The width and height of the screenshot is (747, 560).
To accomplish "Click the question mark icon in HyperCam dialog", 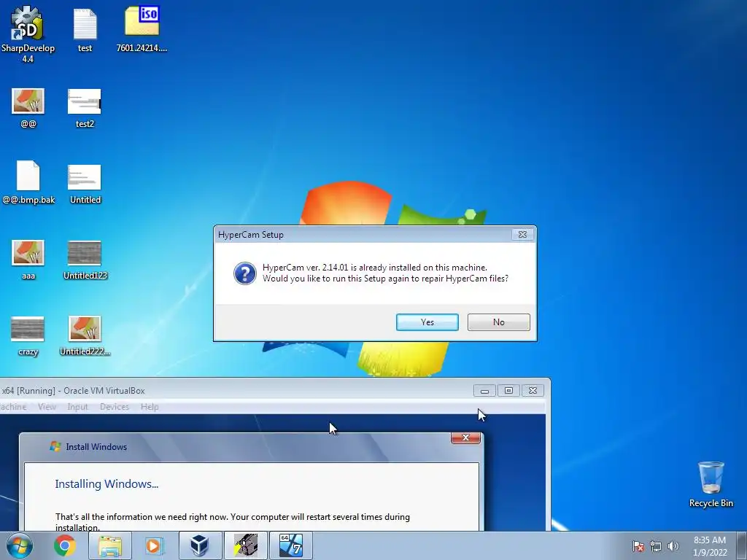I will [245, 273].
